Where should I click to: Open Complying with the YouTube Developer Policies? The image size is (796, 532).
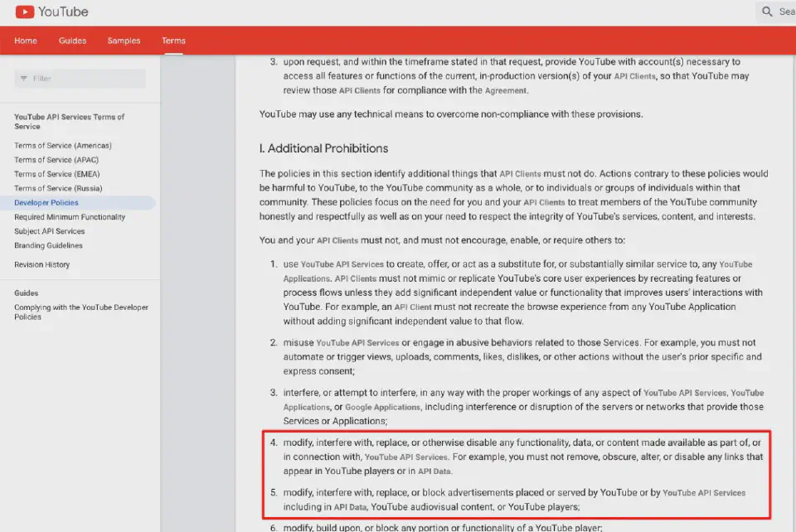pyautogui.click(x=81, y=312)
